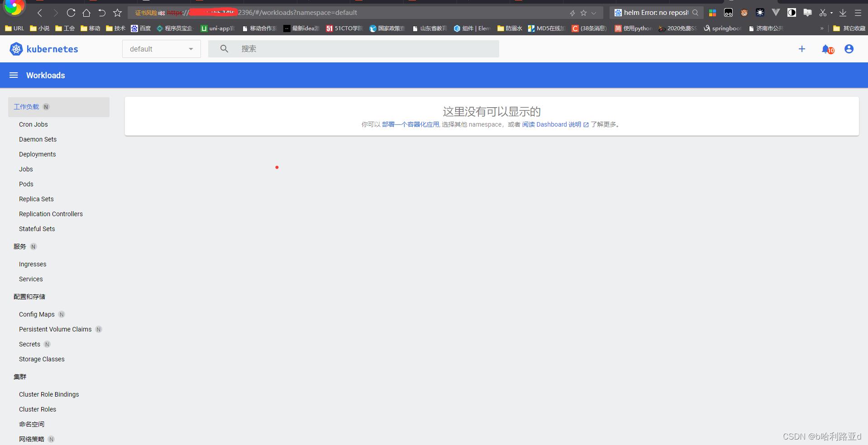This screenshot has height=445, width=868.
Task: Open 网络策略 in sidebar
Action: [x=32, y=439]
